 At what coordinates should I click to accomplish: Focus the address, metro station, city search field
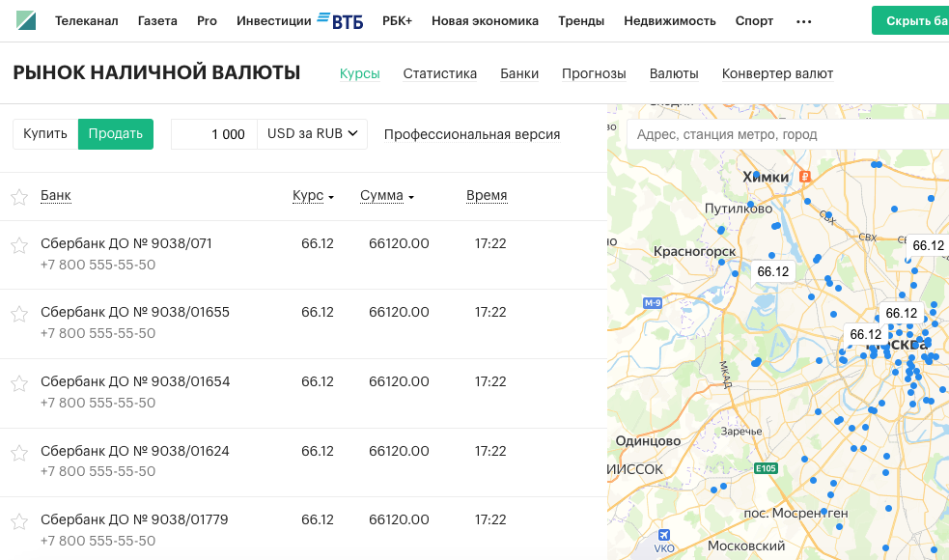point(788,134)
